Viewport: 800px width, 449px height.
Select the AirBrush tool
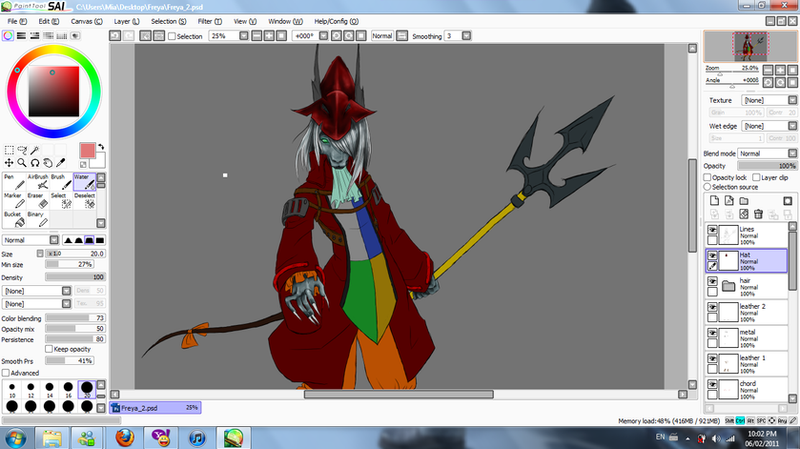coord(38,182)
